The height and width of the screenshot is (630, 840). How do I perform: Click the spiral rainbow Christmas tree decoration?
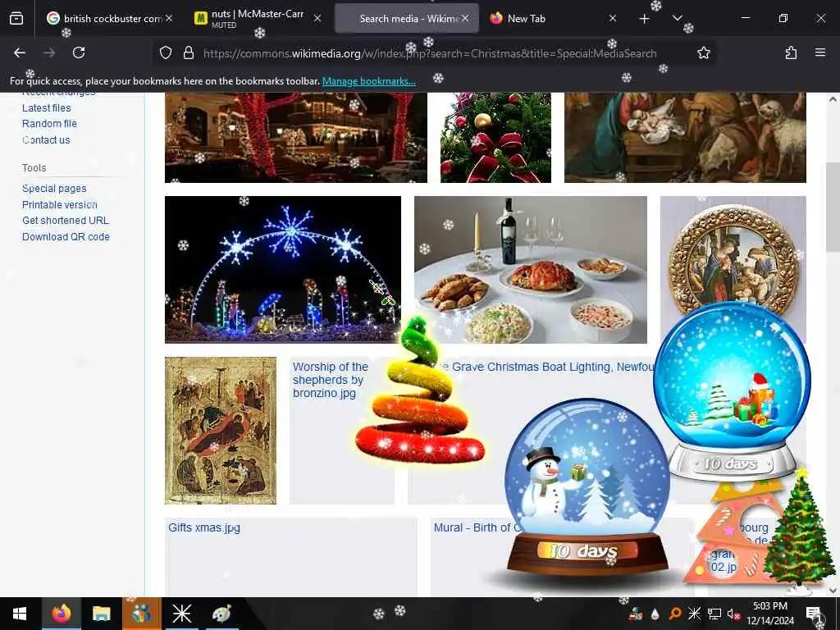coord(421,391)
